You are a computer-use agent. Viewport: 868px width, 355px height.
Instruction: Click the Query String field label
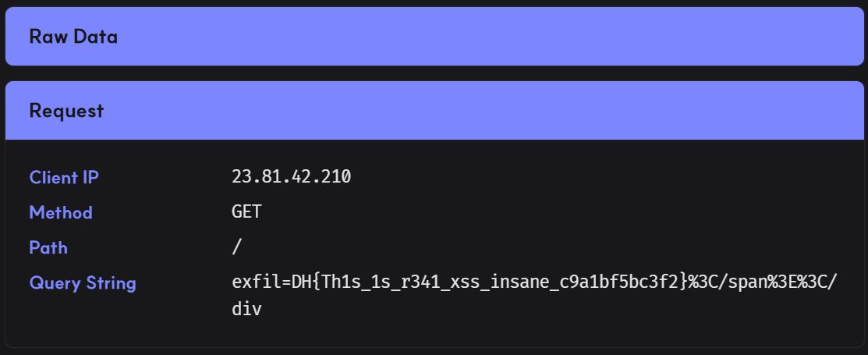coord(83,282)
